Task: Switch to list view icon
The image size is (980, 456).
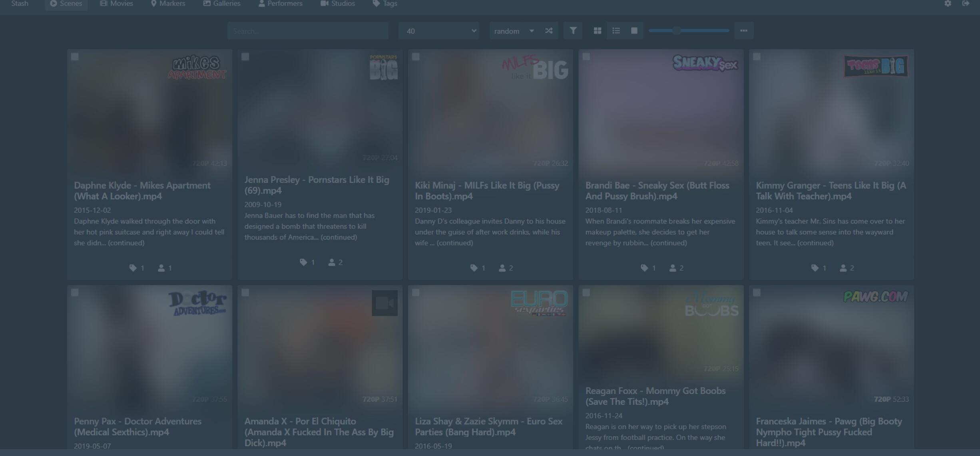Action: click(x=616, y=31)
